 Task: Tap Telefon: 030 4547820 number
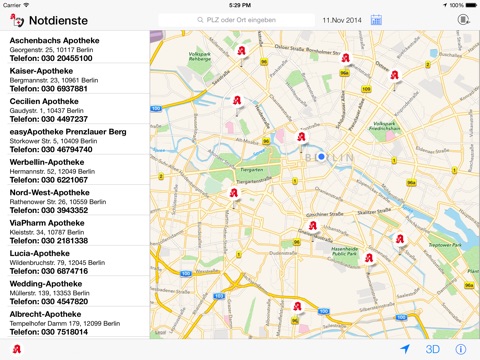[x=49, y=301]
